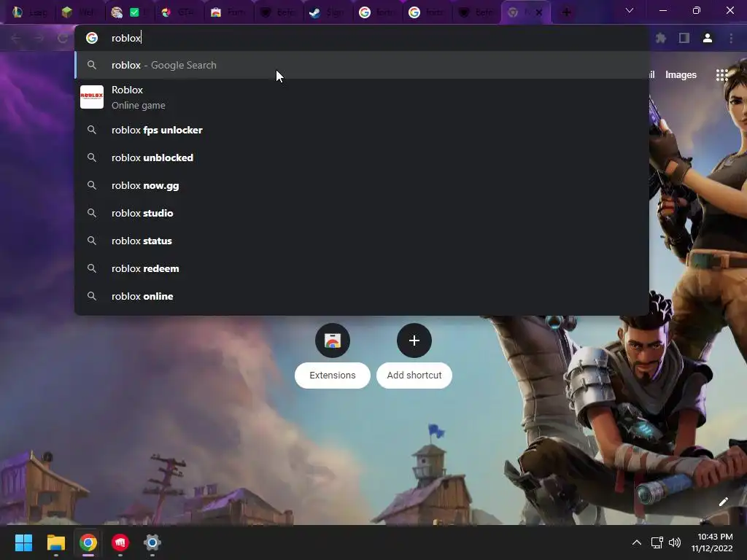Open the Google apps grid

coord(721,75)
